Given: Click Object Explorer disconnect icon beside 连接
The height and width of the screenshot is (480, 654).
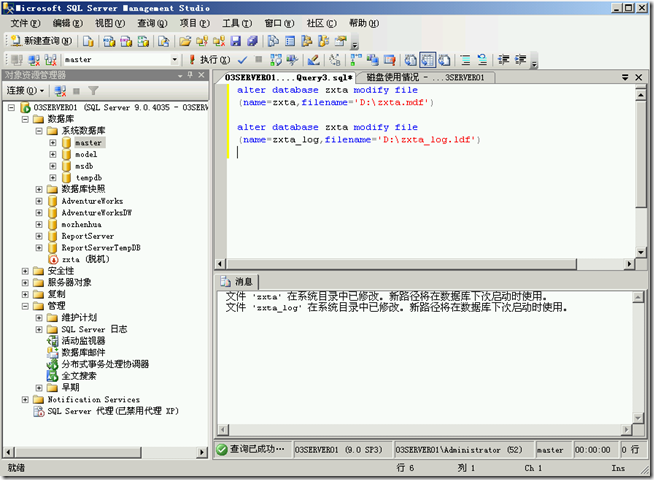Looking at the screenshot, I should (60, 90).
